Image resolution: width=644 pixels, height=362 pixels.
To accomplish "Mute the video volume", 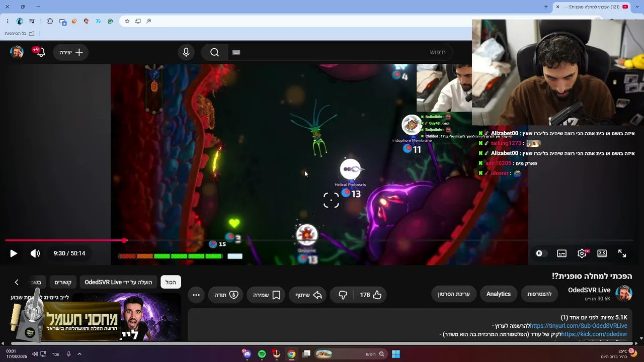I will click(35, 253).
